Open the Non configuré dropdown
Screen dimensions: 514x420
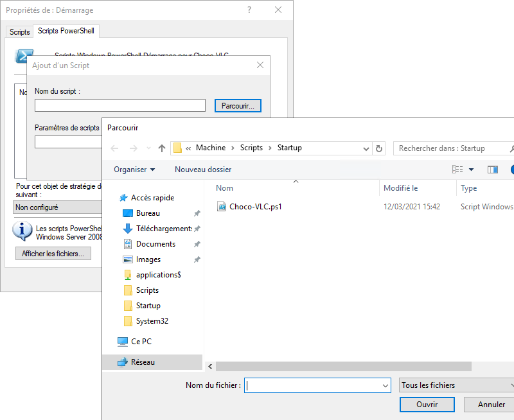[58, 207]
